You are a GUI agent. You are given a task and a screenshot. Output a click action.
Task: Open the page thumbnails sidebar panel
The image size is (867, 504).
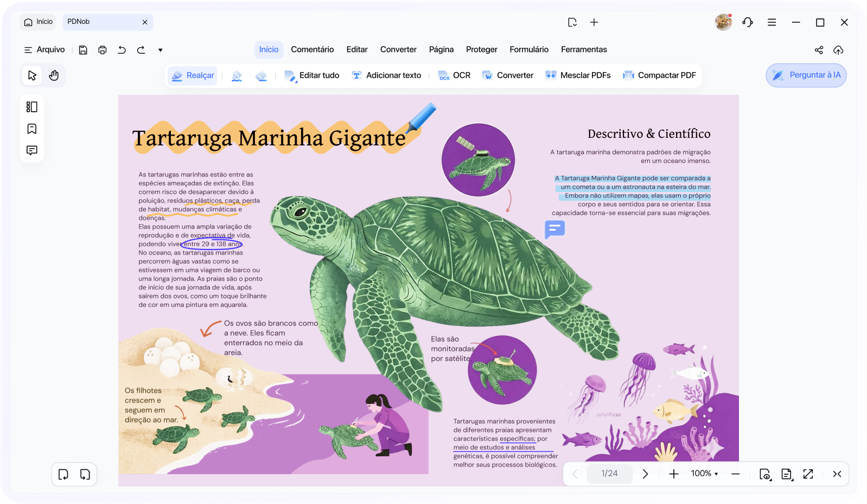click(x=32, y=107)
